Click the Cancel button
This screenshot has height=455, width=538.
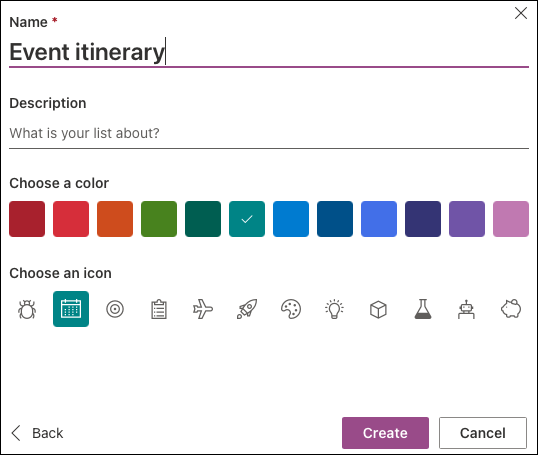pos(483,433)
